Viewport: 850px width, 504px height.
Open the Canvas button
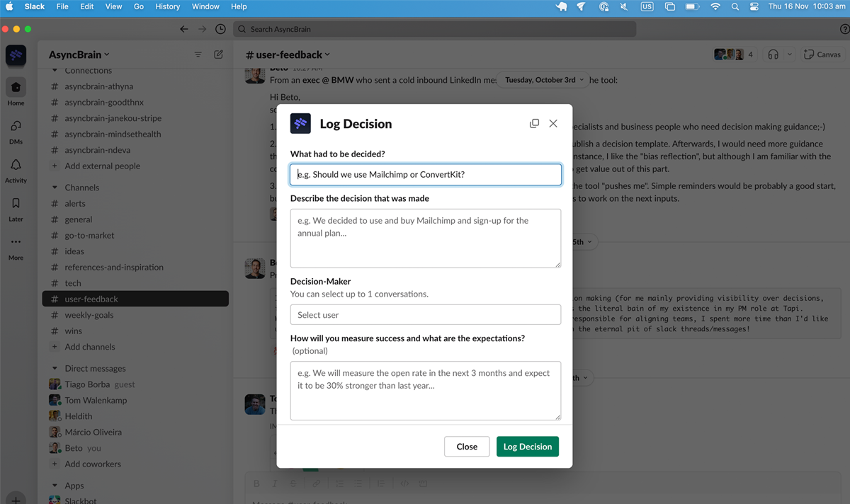point(822,55)
